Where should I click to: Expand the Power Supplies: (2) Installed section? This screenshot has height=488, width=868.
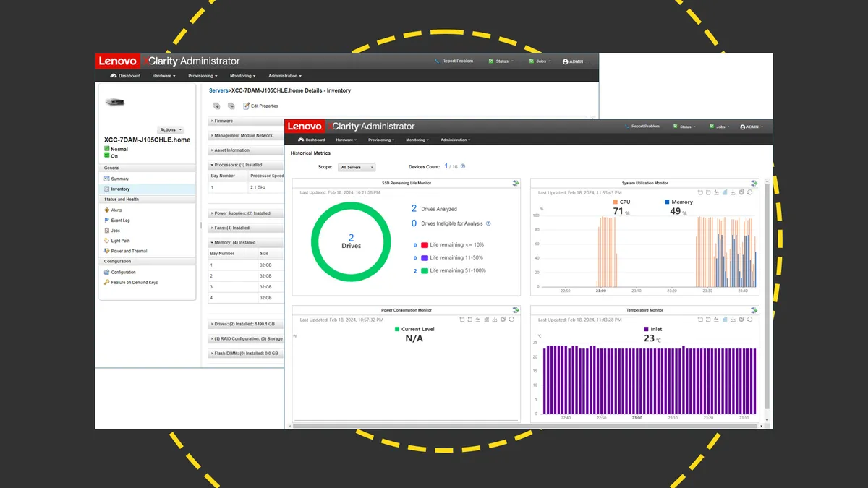point(246,213)
